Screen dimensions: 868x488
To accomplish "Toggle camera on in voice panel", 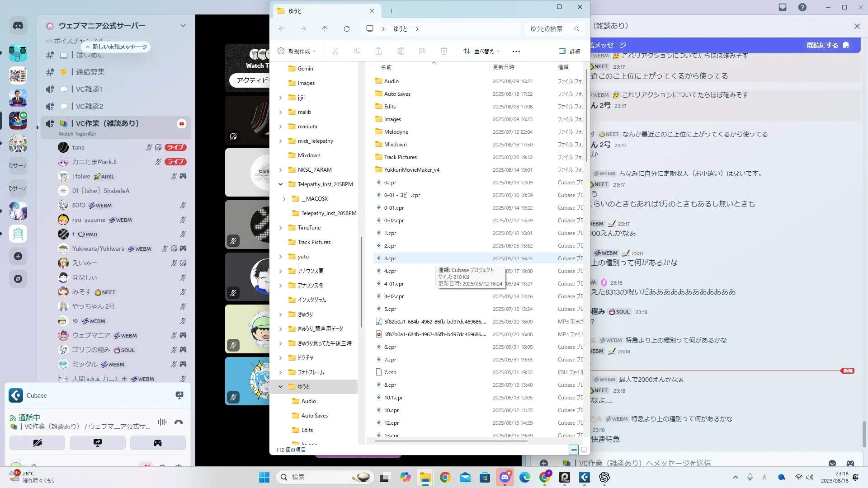I will click(38, 443).
